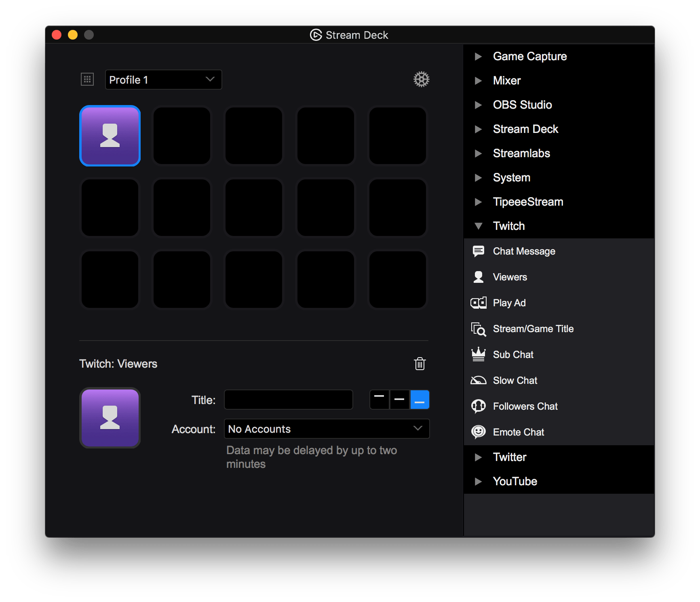Expand the Stream Deck category
Screen dimensions: 700x602
click(x=478, y=129)
